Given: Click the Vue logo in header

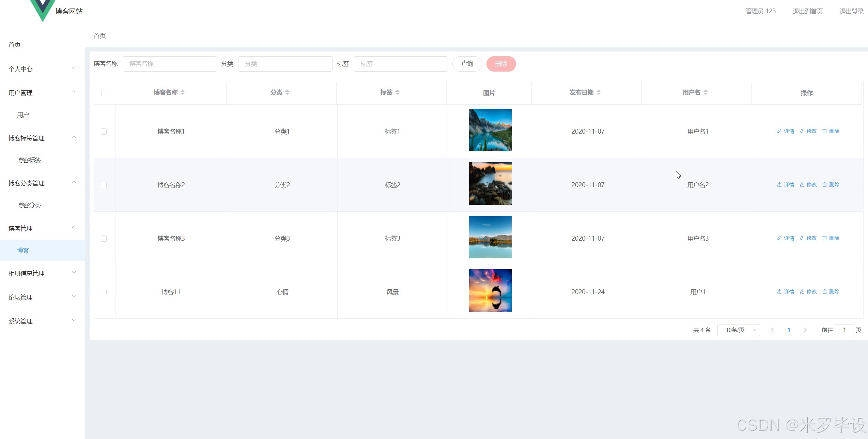Looking at the screenshot, I should pos(43,10).
